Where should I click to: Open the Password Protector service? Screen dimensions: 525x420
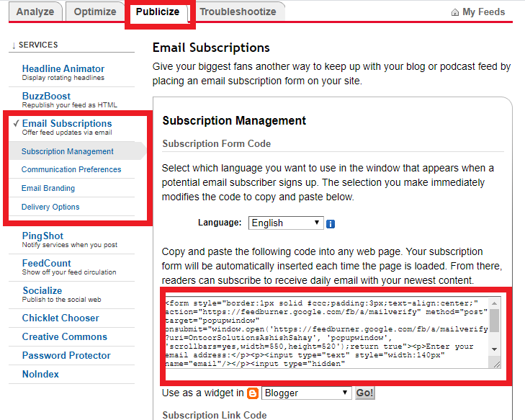tap(66, 355)
